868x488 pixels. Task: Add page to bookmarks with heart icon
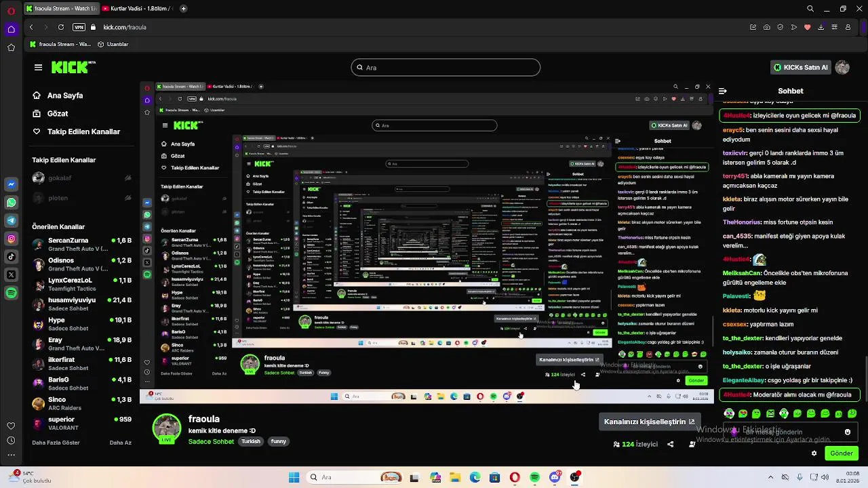(x=807, y=27)
